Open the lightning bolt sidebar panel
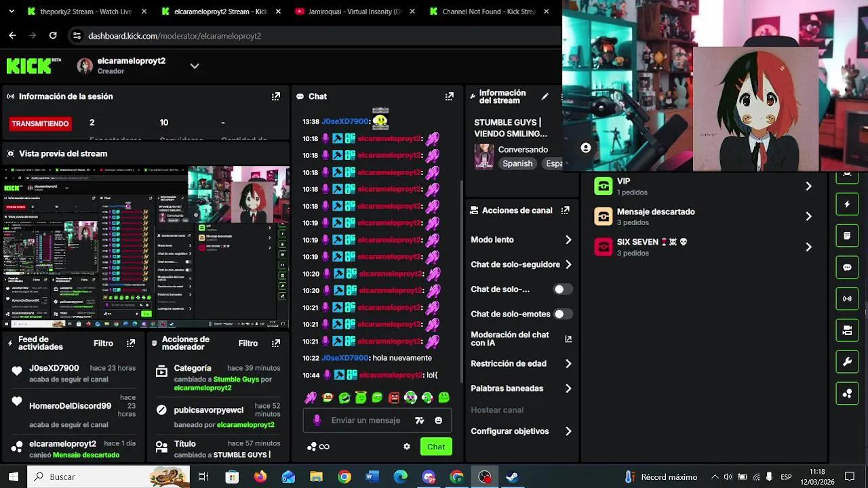The image size is (868, 488). pyautogui.click(x=847, y=204)
